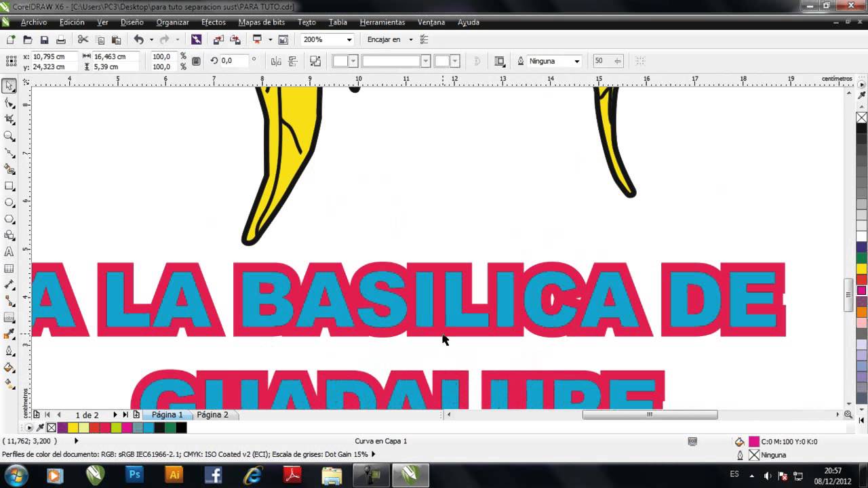Image resolution: width=868 pixels, height=488 pixels.
Task: Select the Pick tool in toolbox
Action: pos(9,86)
